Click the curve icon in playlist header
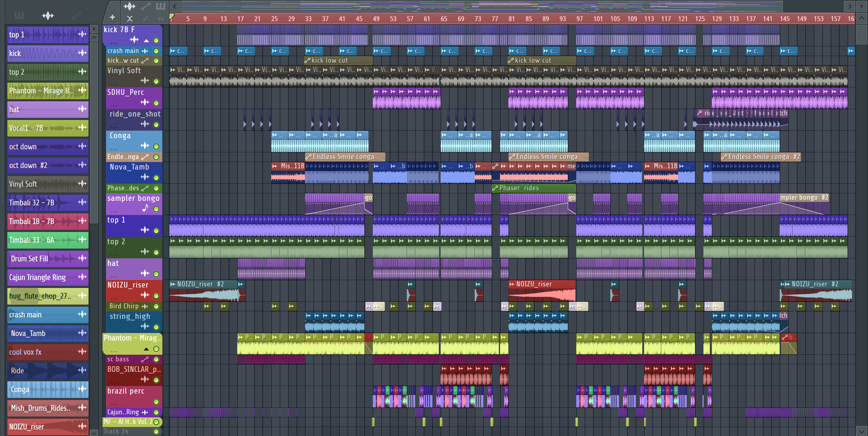 click(146, 19)
